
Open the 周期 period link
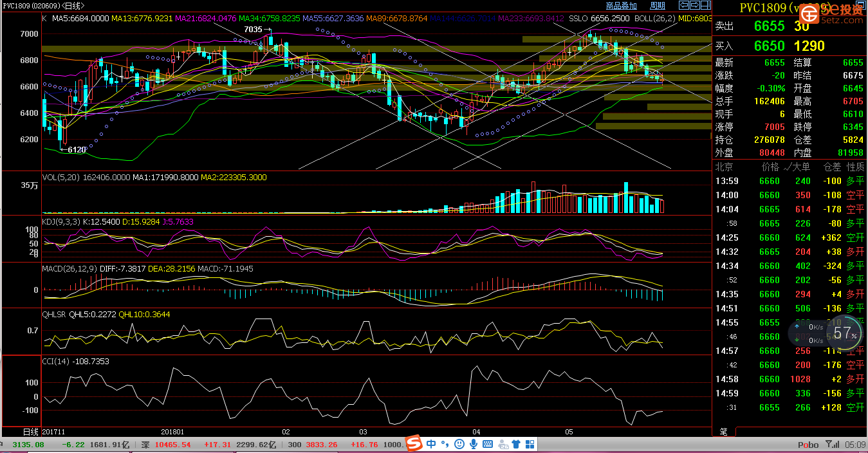pos(658,6)
